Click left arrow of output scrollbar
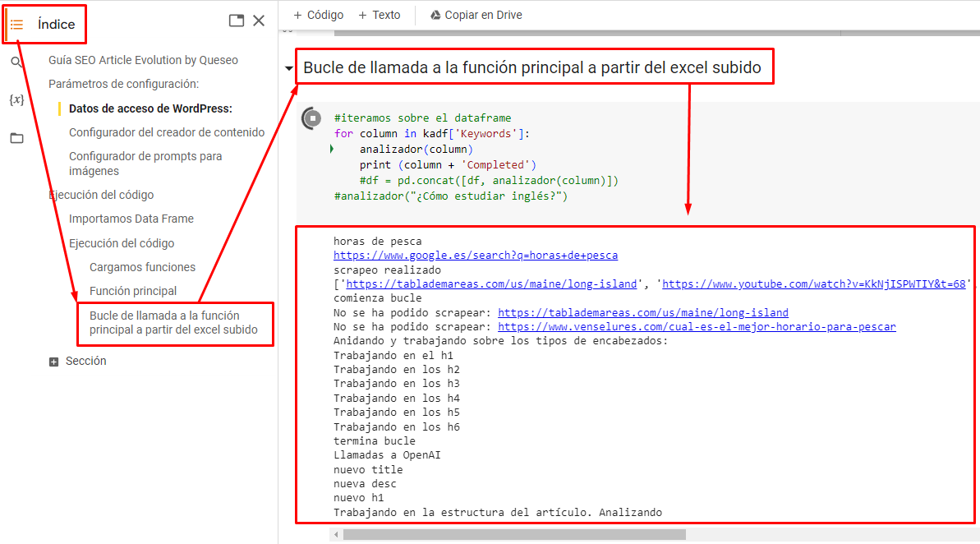980x544 pixels. tap(336, 535)
